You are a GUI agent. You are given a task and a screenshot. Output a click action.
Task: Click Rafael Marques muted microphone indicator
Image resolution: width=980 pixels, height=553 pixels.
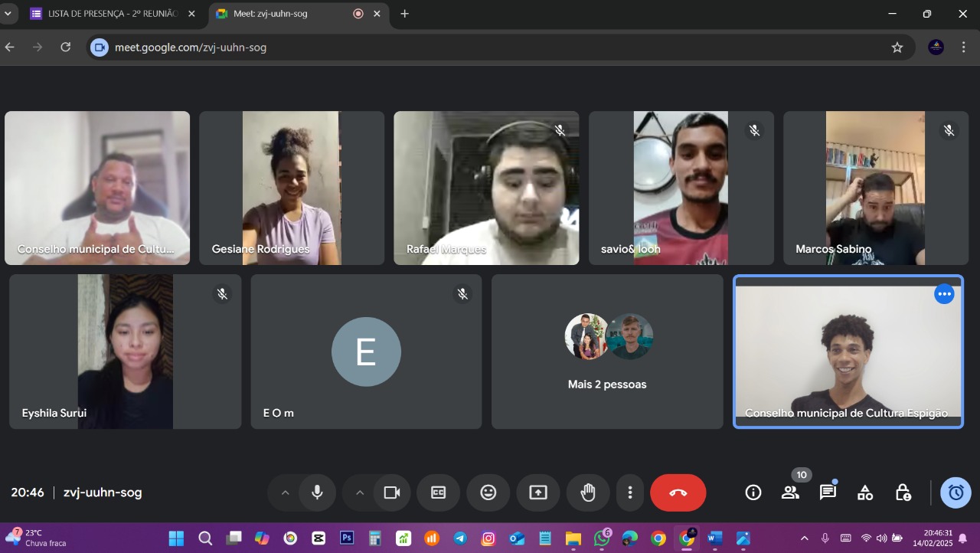coord(560,131)
